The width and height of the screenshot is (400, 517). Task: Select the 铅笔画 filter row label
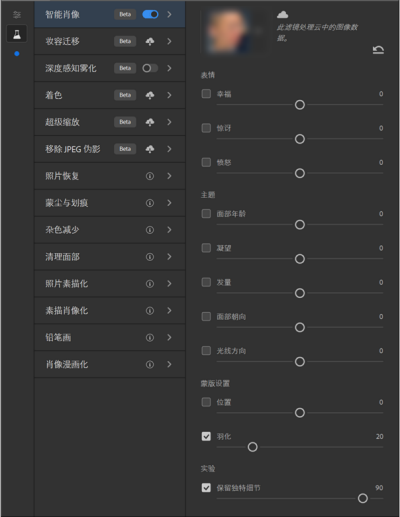[x=58, y=338]
